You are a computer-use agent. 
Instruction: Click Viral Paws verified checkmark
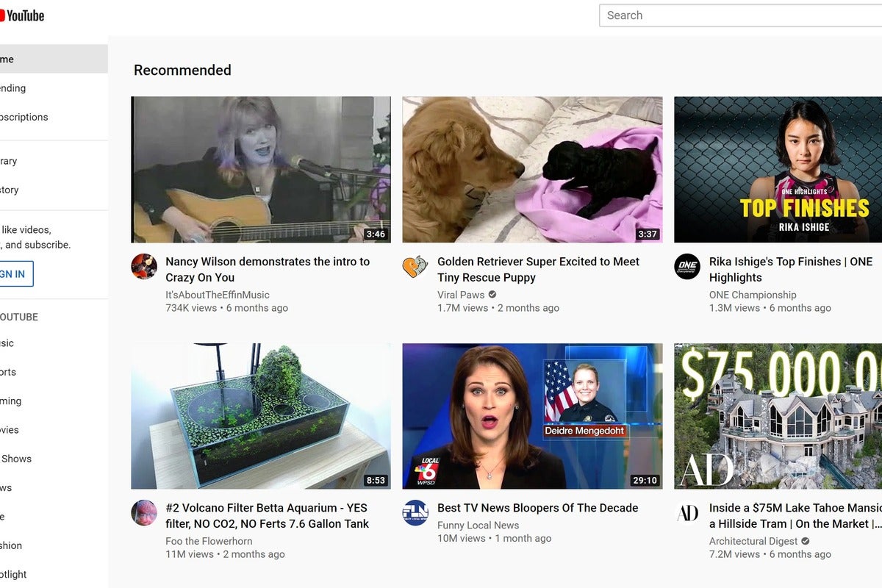point(492,295)
